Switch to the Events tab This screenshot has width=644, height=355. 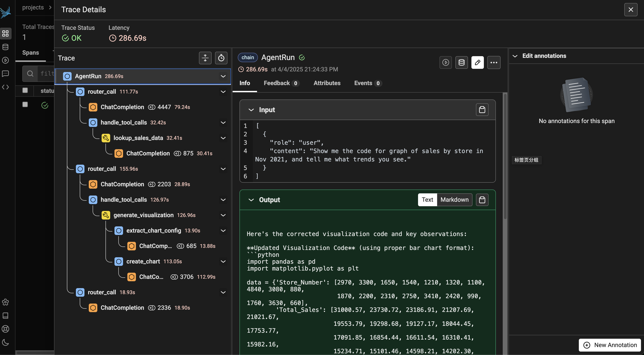[368, 83]
